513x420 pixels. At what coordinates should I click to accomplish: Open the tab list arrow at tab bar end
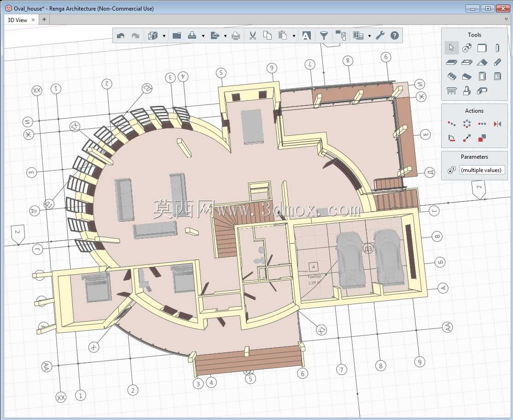pos(506,20)
